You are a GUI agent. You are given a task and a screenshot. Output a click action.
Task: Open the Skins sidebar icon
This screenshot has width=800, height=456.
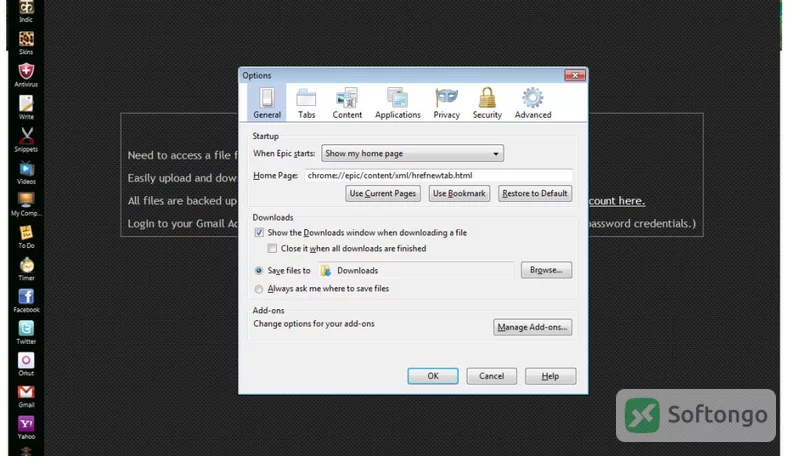click(x=26, y=42)
